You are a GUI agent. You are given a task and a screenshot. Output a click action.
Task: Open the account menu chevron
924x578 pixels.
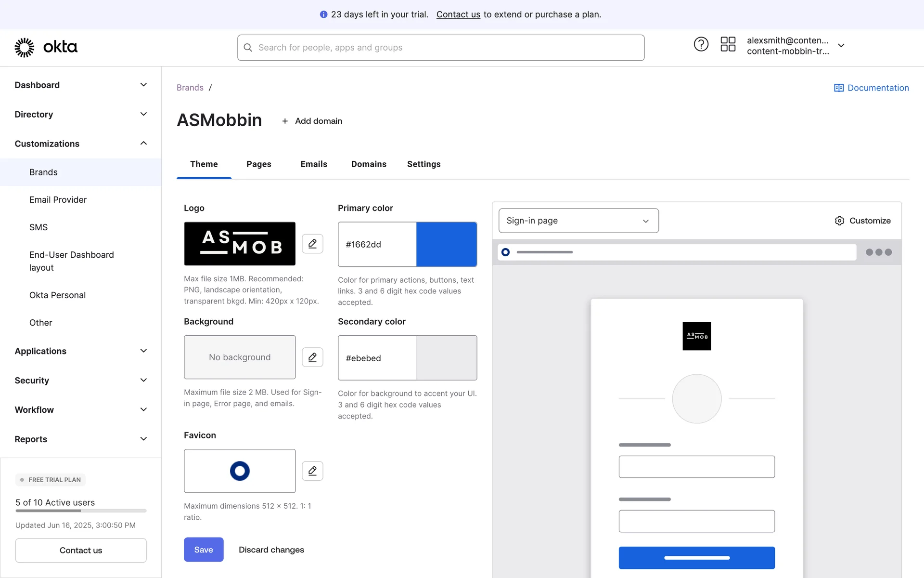(841, 45)
